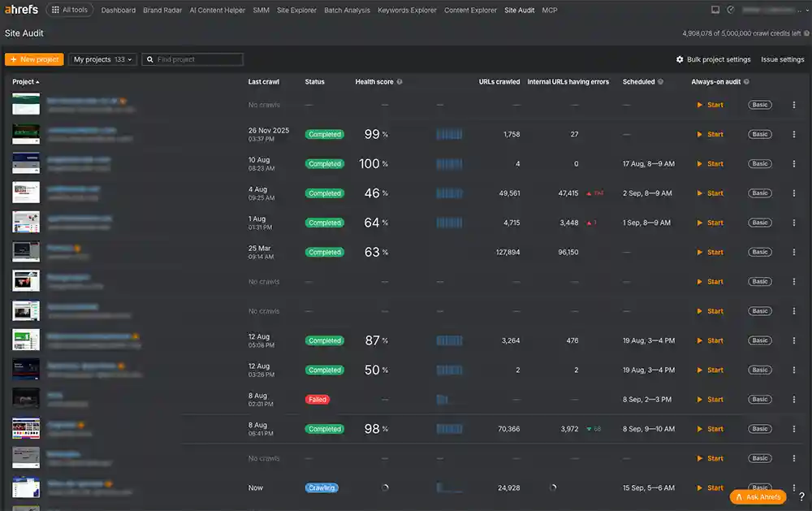Viewport: 812px width, 511px height.
Task: Go to Dashboard
Action: 118,11
